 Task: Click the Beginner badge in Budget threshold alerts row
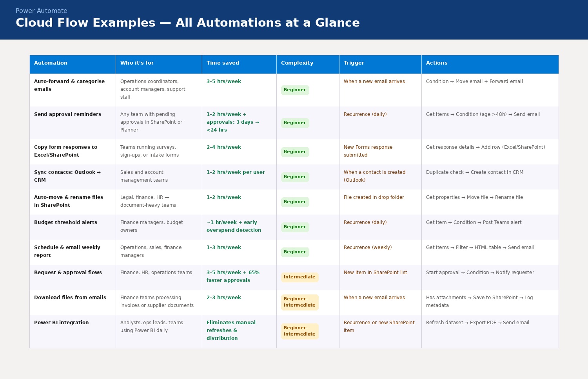[x=295, y=227]
